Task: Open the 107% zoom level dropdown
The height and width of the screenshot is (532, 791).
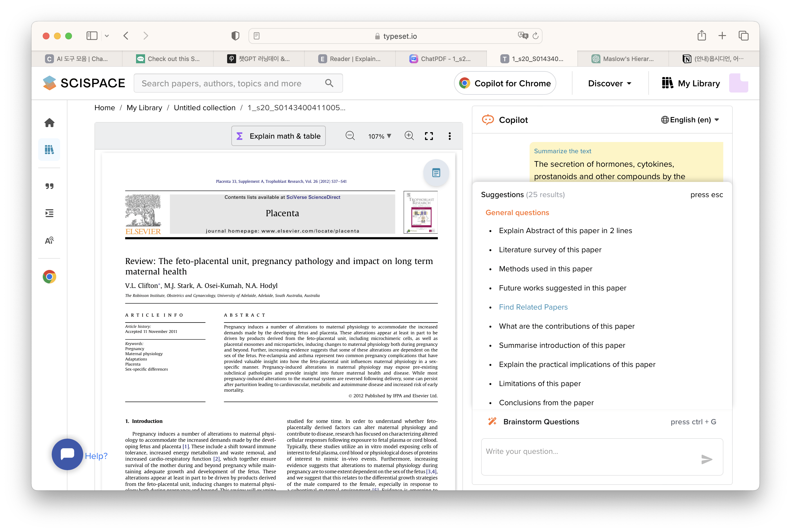Action: (379, 136)
